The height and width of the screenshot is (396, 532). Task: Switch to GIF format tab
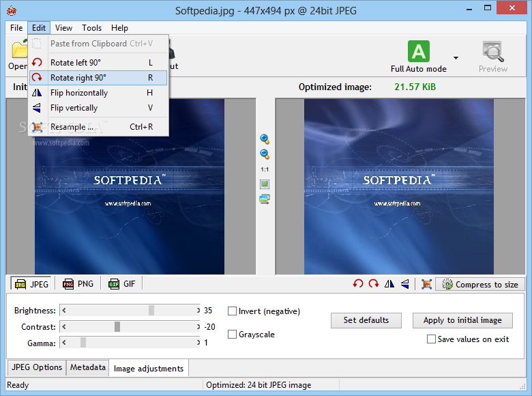coord(122,284)
